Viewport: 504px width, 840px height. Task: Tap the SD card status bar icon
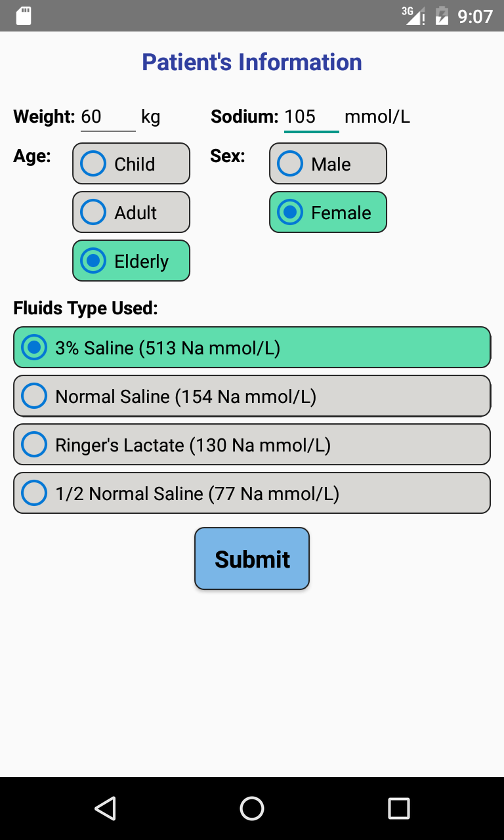[24, 15]
